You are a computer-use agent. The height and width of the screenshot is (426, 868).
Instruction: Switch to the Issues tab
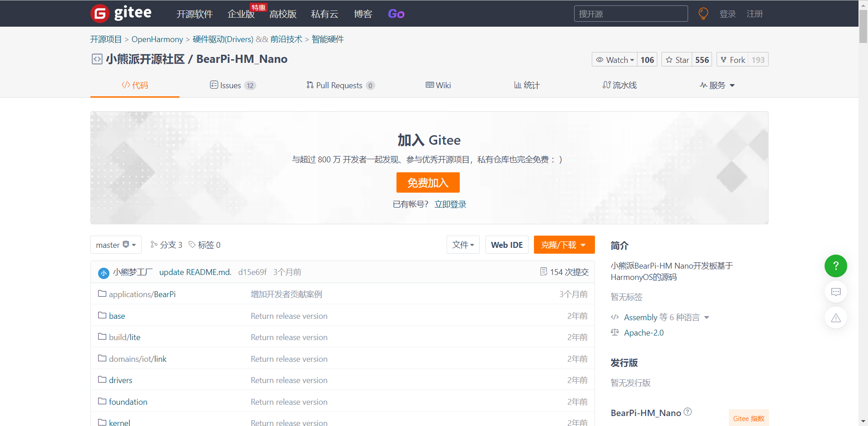233,85
